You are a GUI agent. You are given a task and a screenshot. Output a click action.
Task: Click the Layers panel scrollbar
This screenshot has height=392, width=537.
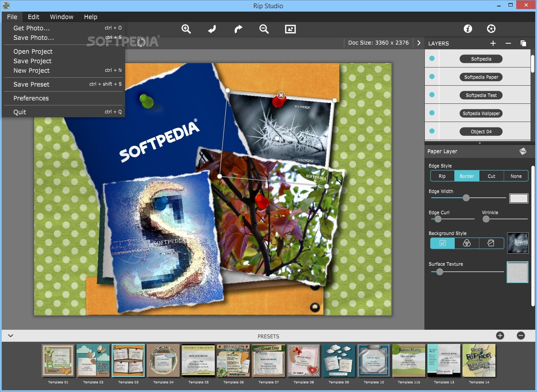(x=533, y=64)
